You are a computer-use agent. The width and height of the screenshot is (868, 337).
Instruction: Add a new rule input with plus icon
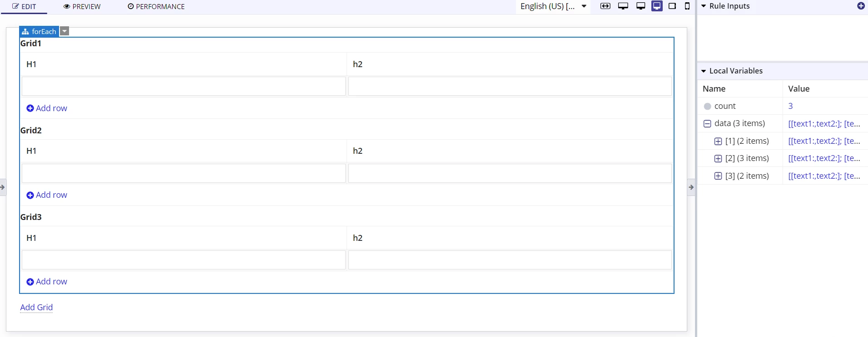tap(861, 6)
